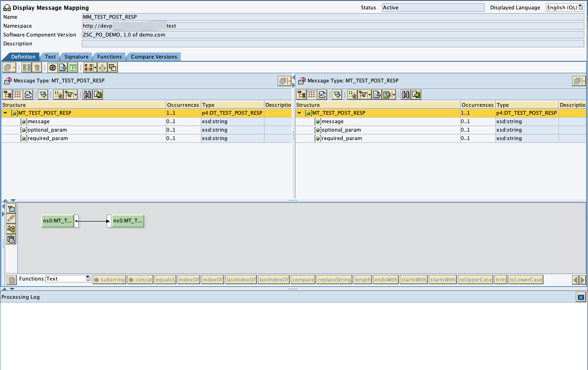Image resolution: width=588 pixels, height=370 pixels.
Task: Select source optional_param row
Action: click(x=146, y=130)
